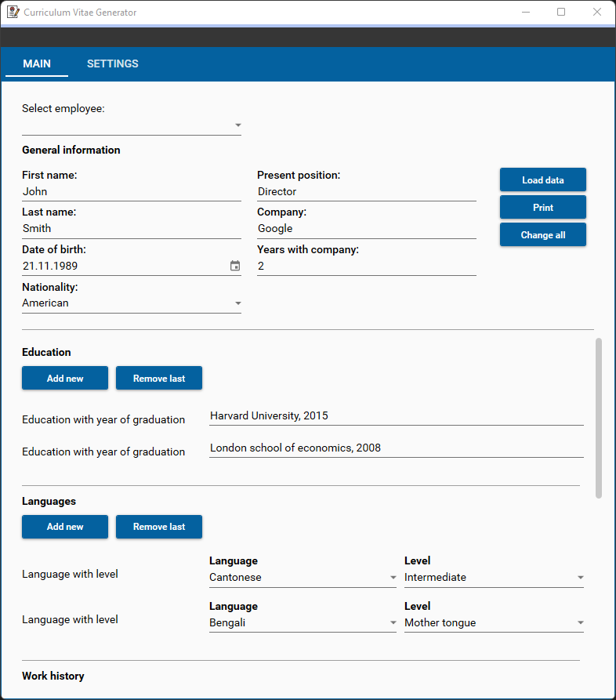The width and height of the screenshot is (616, 700).
Task: Click the Present position field with Director
Action: click(367, 192)
